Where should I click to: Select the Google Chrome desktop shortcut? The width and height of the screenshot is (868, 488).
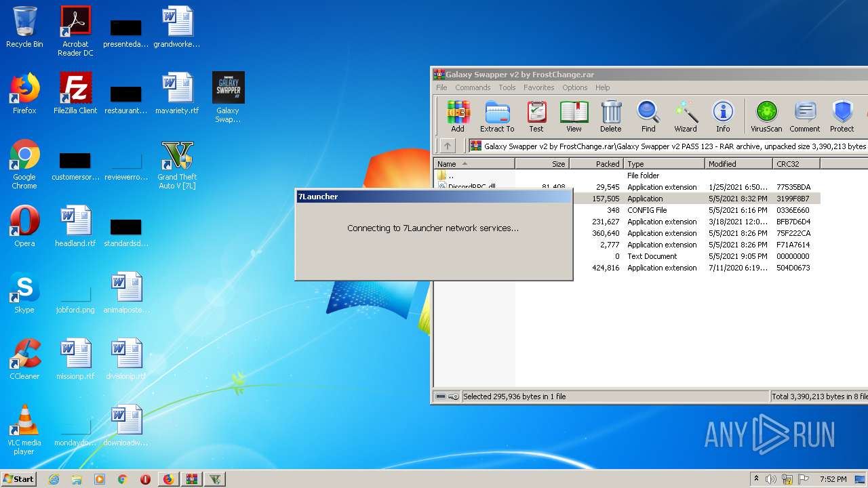[24, 164]
